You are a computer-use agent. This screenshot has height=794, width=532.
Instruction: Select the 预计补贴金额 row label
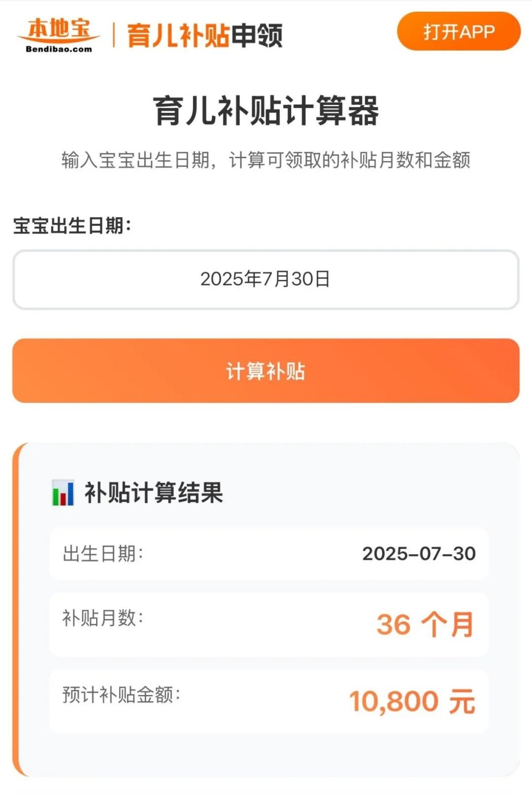122,694
